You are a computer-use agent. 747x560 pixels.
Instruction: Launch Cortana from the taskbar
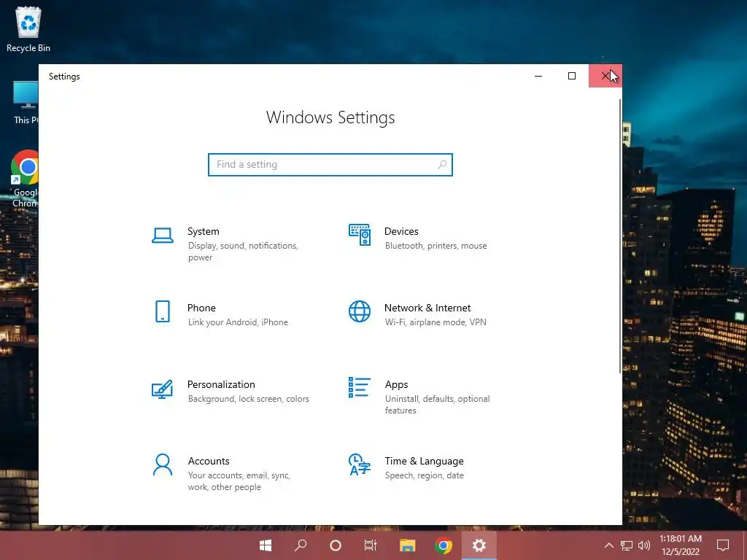[336, 545]
